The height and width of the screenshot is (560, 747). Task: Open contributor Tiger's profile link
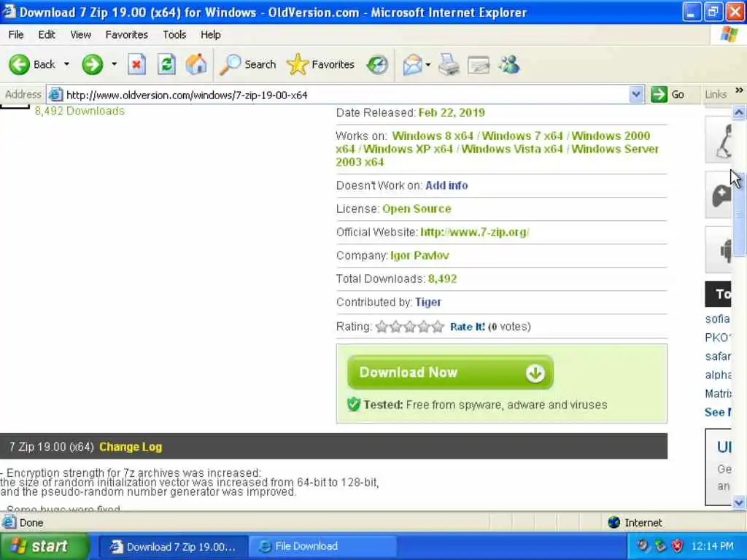(428, 302)
